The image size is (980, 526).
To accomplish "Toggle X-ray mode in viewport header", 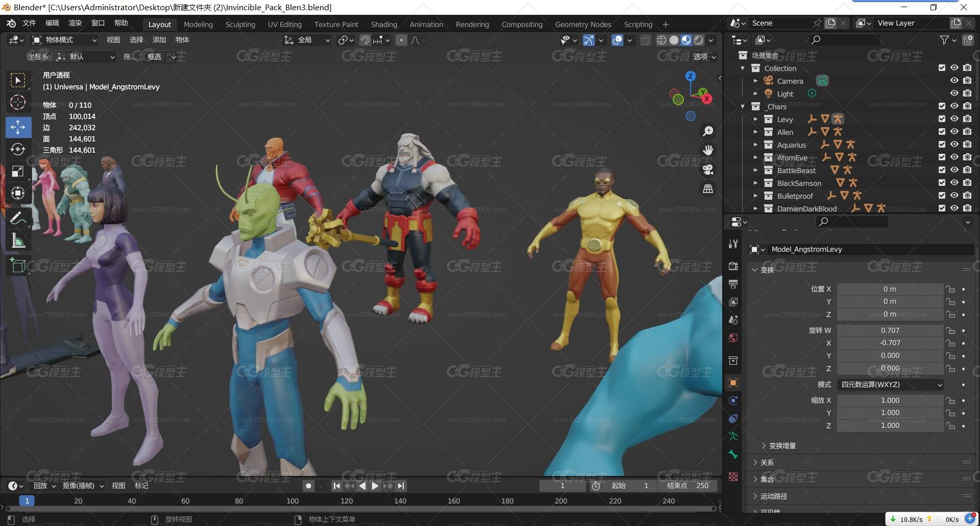I will point(645,40).
